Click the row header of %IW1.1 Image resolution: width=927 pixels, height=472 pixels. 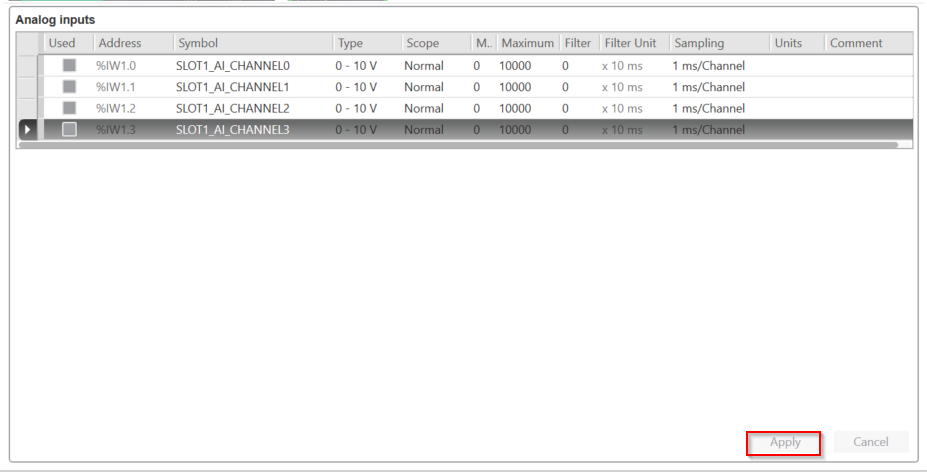pyautogui.click(x=27, y=87)
